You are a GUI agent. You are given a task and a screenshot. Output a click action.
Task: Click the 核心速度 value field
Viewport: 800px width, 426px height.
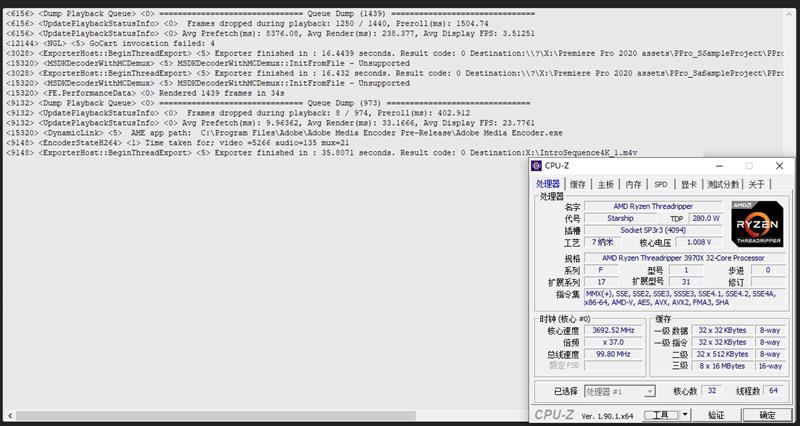pos(613,330)
